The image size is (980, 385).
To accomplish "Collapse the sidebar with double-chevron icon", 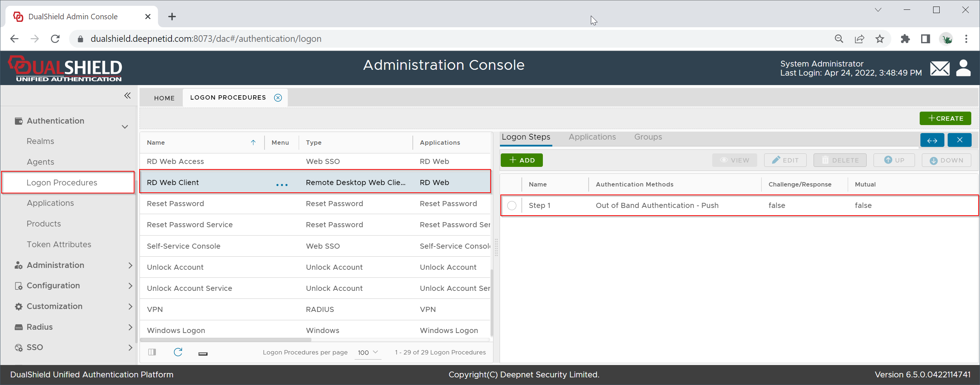I will (x=128, y=96).
